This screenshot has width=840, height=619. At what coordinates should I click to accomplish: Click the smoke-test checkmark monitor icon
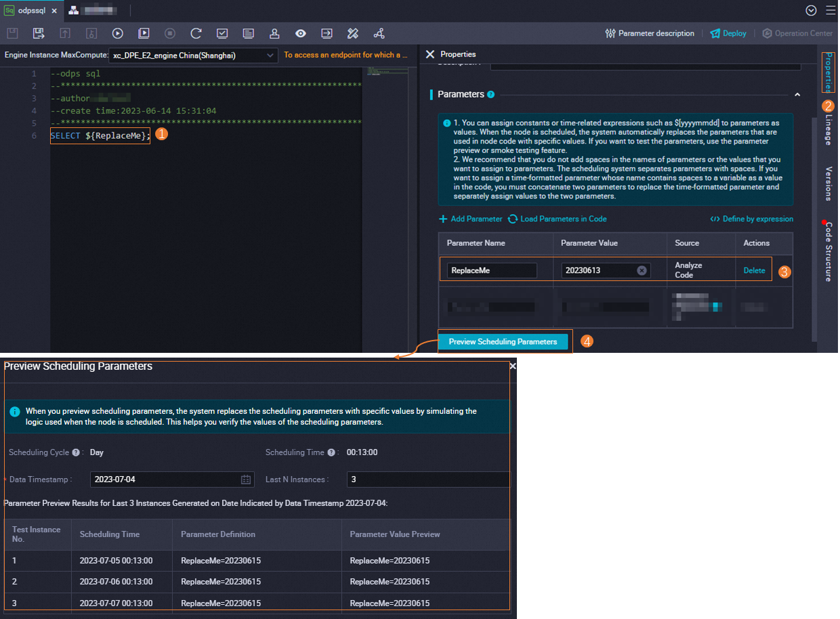pyautogui.click(x=222, y=33)
